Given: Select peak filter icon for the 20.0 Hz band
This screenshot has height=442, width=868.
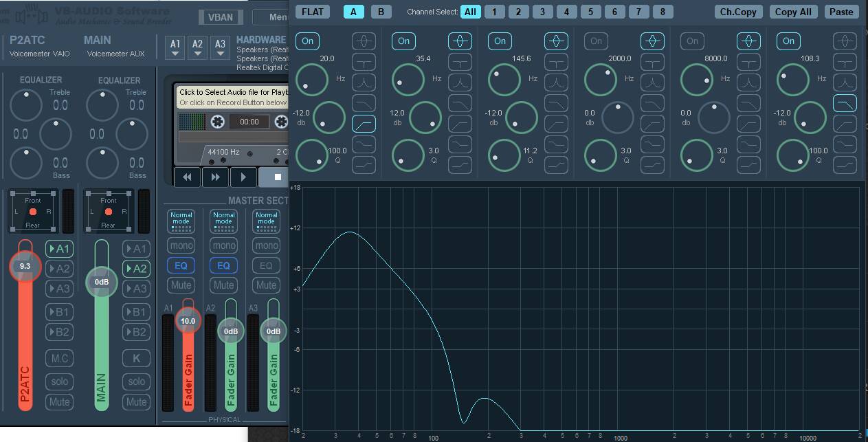Looking at the screenshot, I should 364,41.
